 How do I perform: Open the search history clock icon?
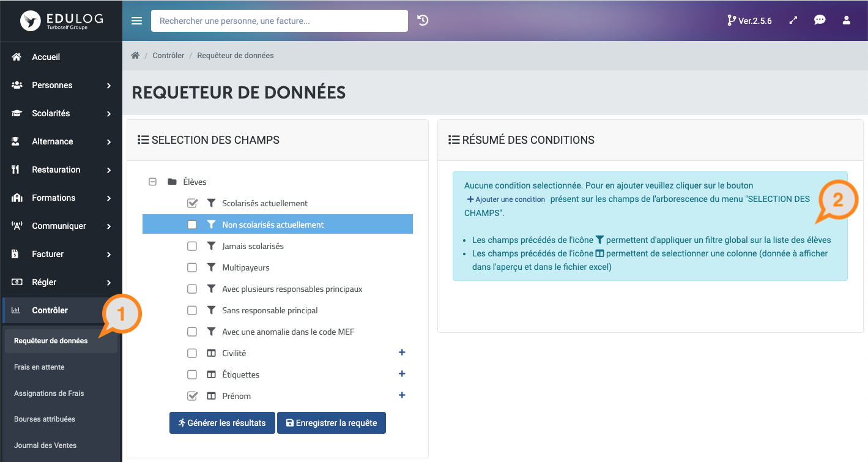point(423,20)
